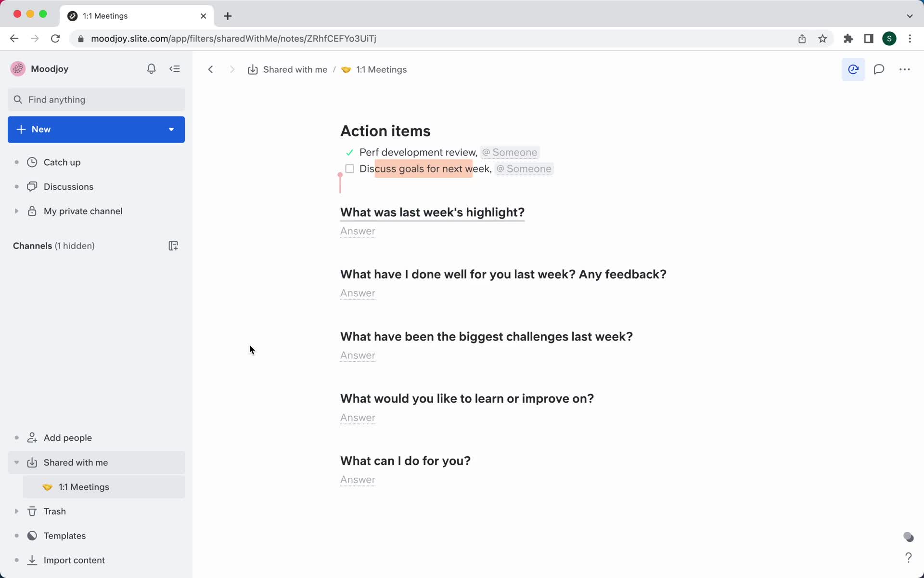Toggle the completed Perf development review checkbox
Viewport: 924px width, 578px height.
[x=350, y=152]
